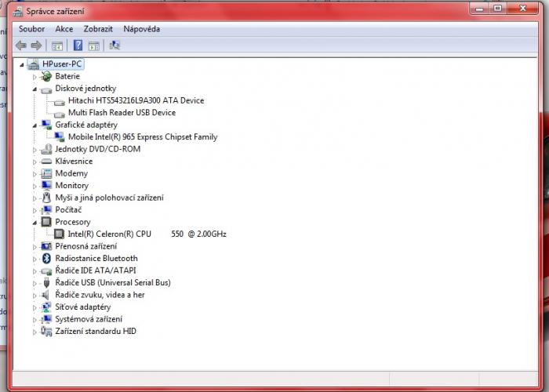Select the HPuser-PC root node
This screenshot has width=549, height=392.
[62, 64]
